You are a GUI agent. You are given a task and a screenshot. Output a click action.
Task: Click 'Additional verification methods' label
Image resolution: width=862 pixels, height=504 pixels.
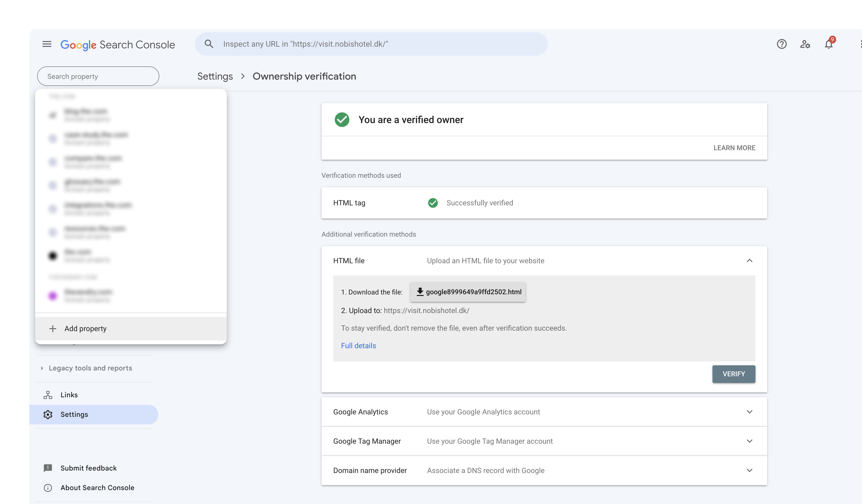pyautogui.click(x=369, y=234)
